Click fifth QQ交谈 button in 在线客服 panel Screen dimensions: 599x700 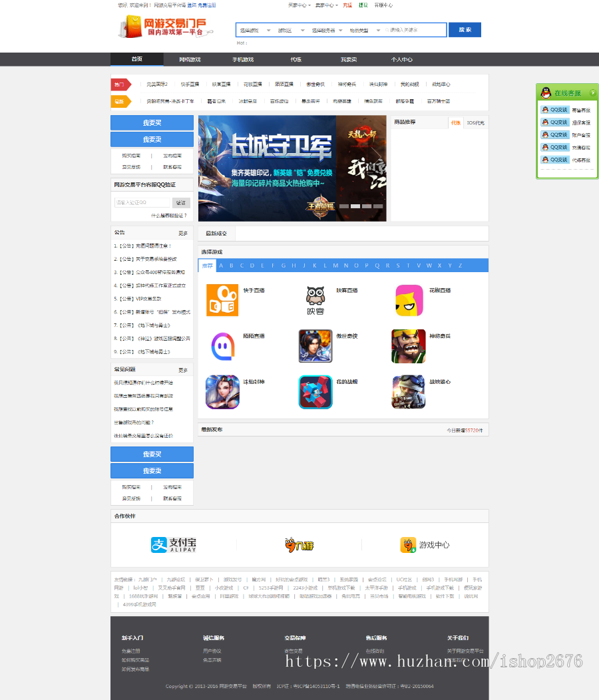(555, 160)
